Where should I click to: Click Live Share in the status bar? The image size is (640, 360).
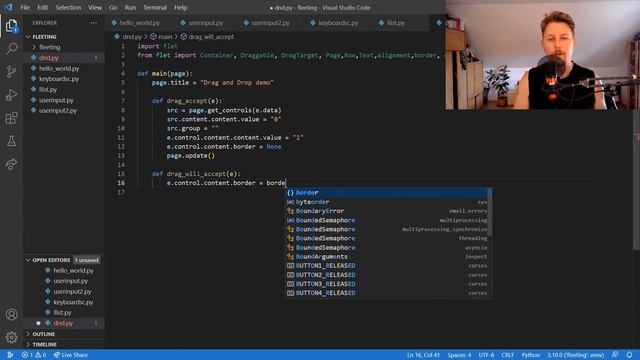(x=71, y=355)
